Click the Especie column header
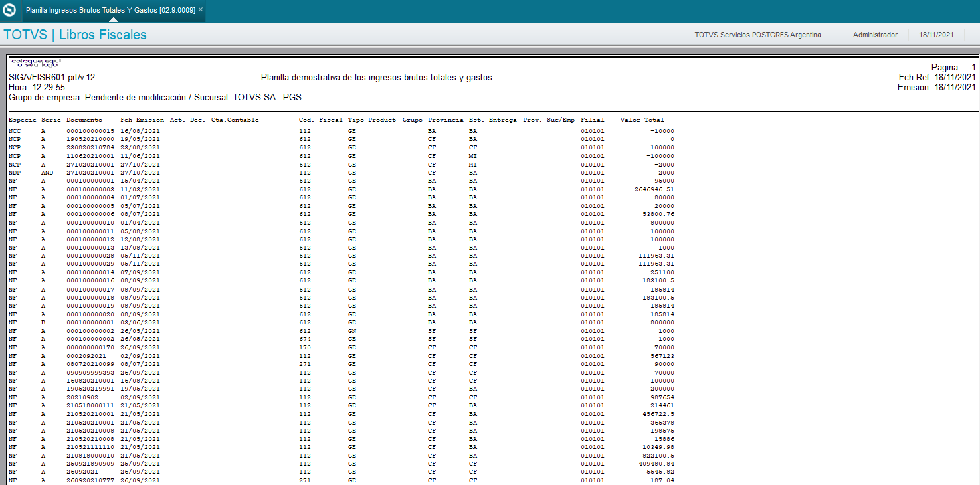980x485 pixels. pyautogui.click(x=23, y=120)
